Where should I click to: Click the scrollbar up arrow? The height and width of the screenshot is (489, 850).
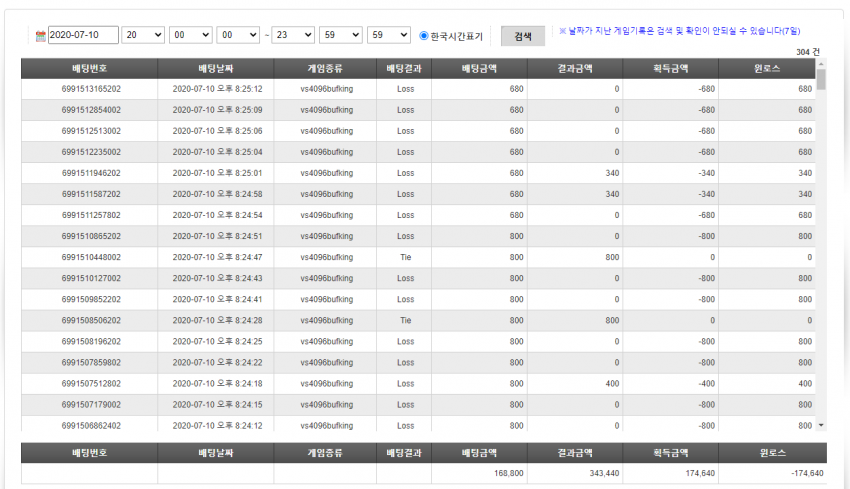click(821, 63)
